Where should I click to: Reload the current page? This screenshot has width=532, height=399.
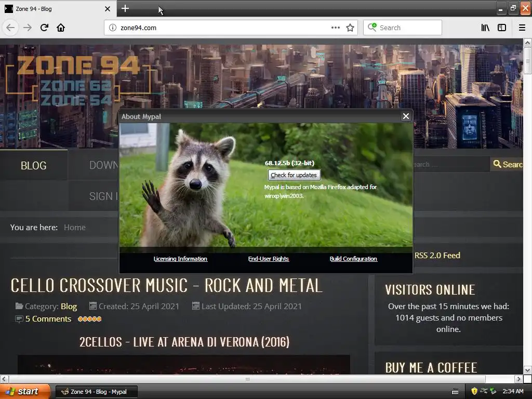coord(44,28)
